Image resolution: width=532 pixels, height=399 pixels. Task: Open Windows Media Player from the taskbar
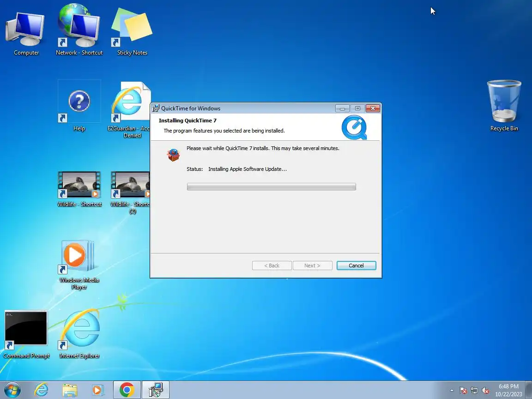[97, 390]
